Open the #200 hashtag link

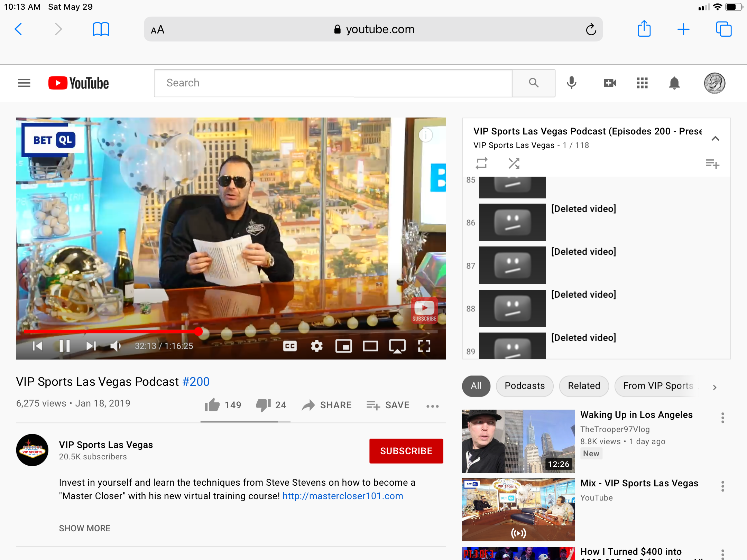tap(196, 382)
